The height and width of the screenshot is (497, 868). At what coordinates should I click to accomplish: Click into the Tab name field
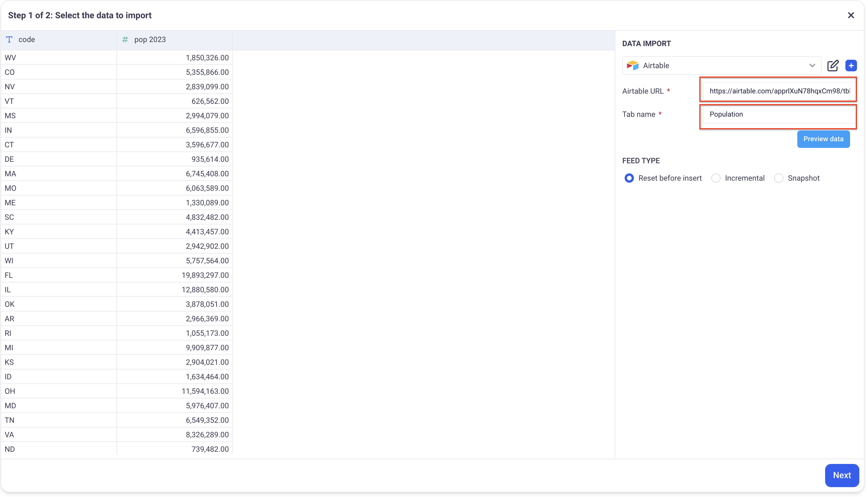pyautogui.click(x=779, y=114)
